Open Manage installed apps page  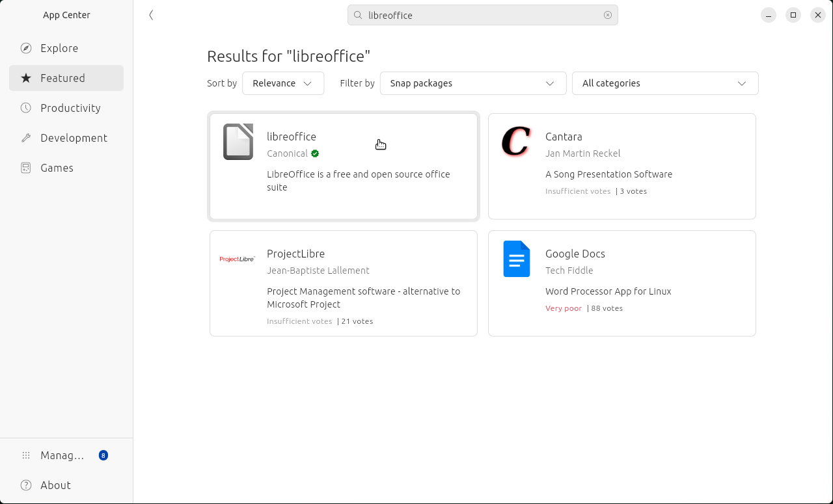click(x=66, y=455)
